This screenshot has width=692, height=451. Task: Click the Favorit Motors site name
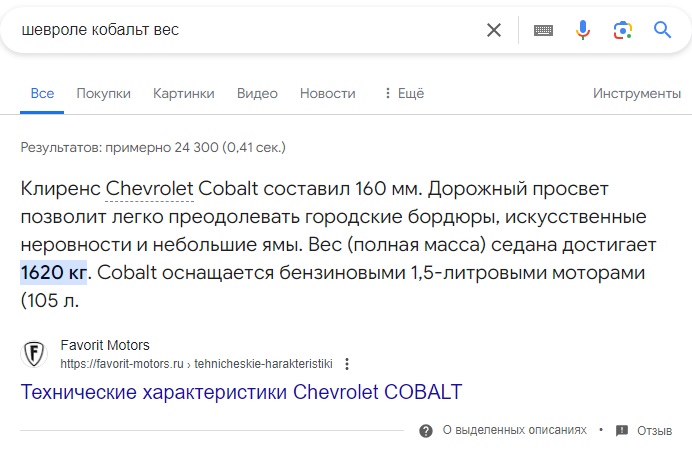[105, 345]
